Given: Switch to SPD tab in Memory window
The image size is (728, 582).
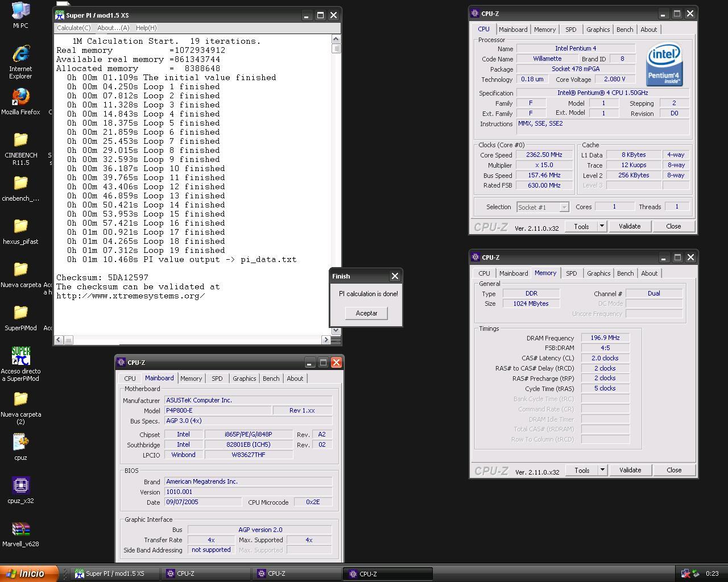Looking at the screenshot, I should pyautogui.click(x=571, y=273).
